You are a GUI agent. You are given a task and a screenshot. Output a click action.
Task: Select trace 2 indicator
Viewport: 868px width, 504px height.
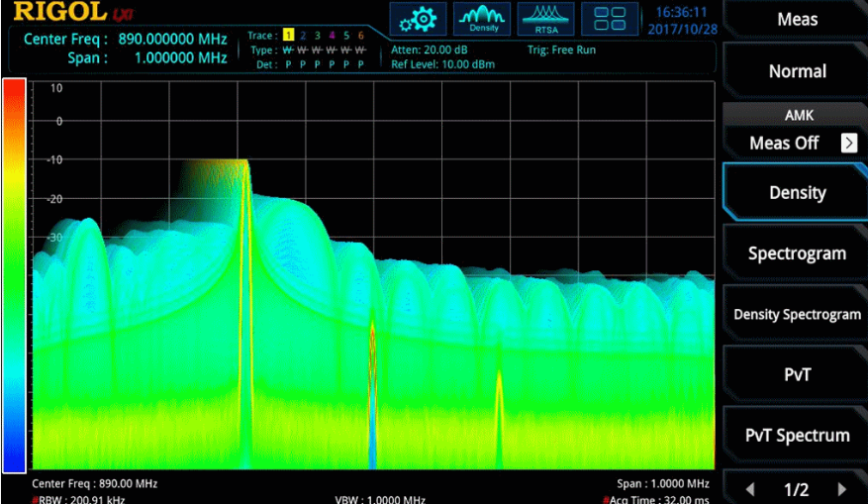[304, 36]
